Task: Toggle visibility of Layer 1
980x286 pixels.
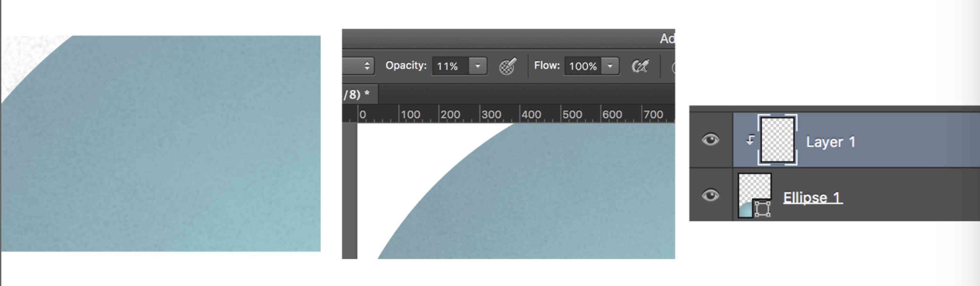Action: (710, 140)
